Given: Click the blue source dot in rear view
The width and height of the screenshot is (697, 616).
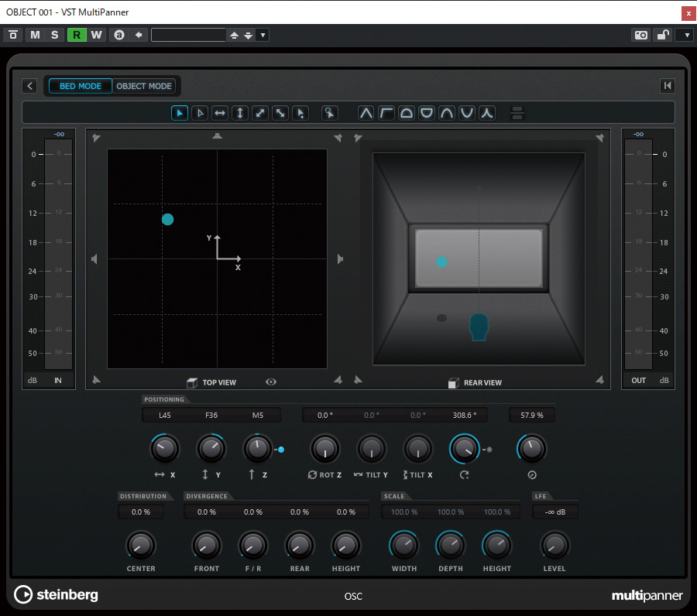Looking at the screenshot, I should 441,262.
